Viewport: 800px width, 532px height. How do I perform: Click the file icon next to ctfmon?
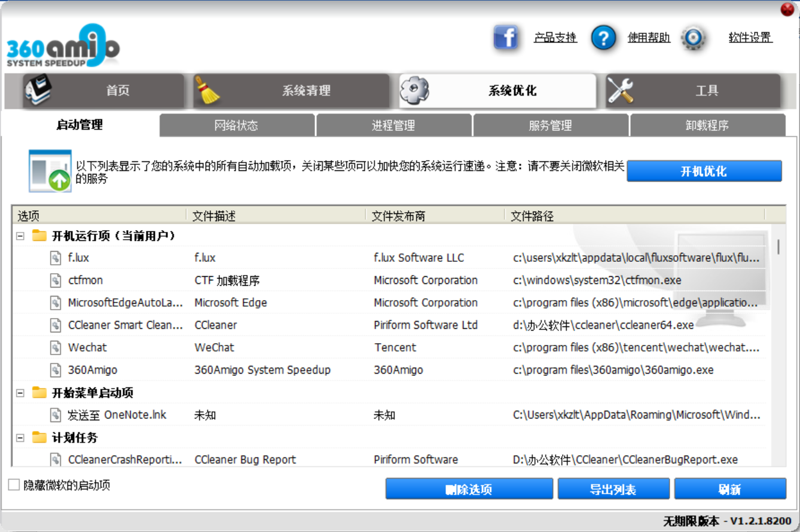56,280
